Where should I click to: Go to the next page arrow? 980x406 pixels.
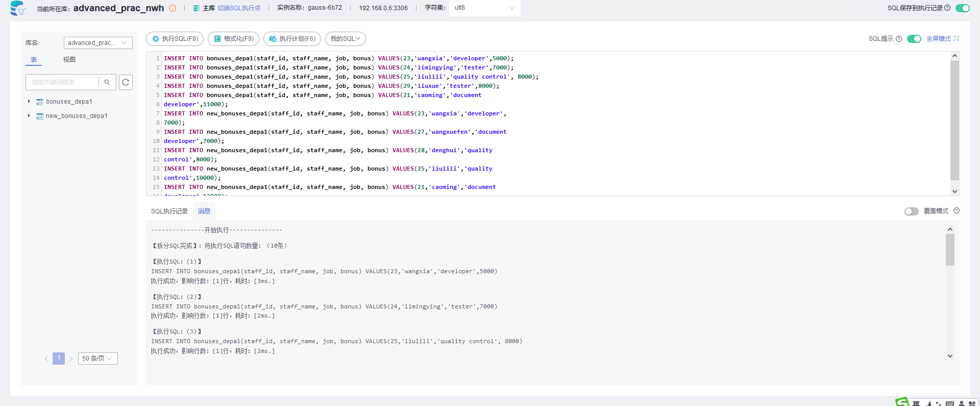[x=71, y=359]
